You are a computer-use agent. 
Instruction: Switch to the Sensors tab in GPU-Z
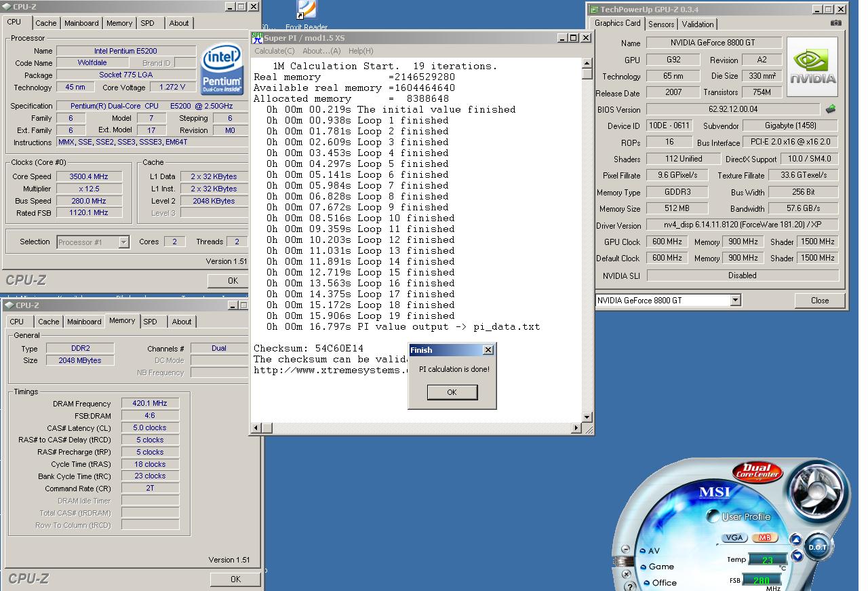coord(661,24)
